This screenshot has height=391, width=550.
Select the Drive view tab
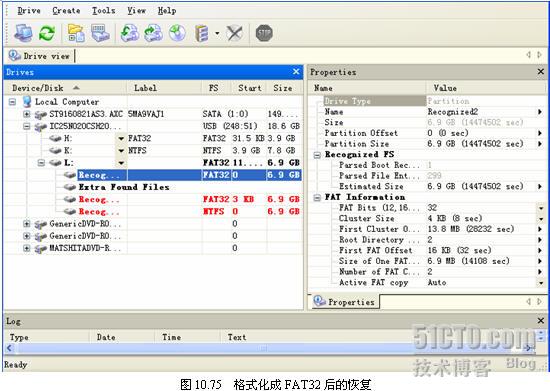[40, 56]
